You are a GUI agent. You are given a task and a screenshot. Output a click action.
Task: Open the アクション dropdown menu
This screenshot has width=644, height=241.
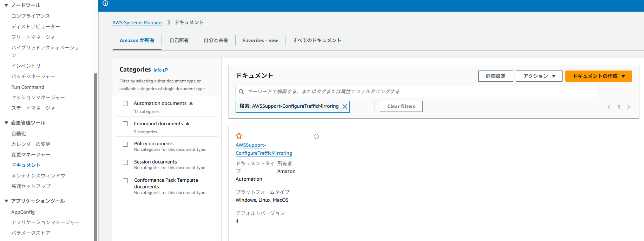click(539, 76)
